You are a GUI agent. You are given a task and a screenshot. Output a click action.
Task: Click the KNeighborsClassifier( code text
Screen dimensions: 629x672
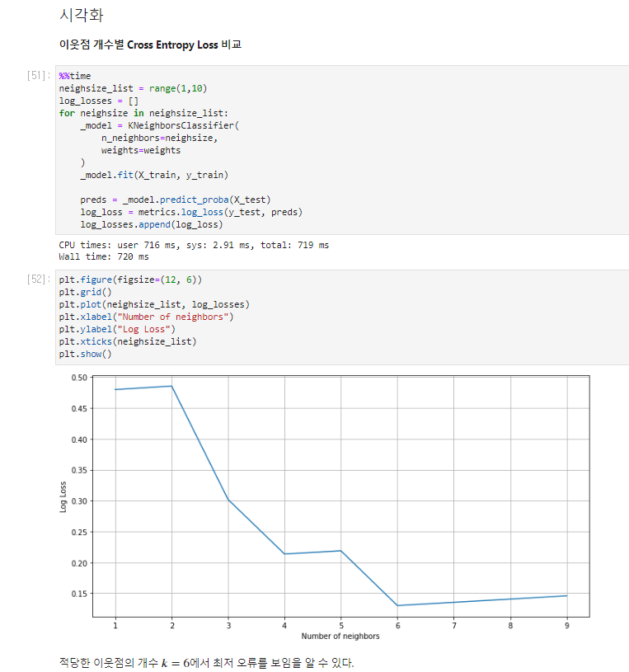pyautogui.click(x=183, y=125)
